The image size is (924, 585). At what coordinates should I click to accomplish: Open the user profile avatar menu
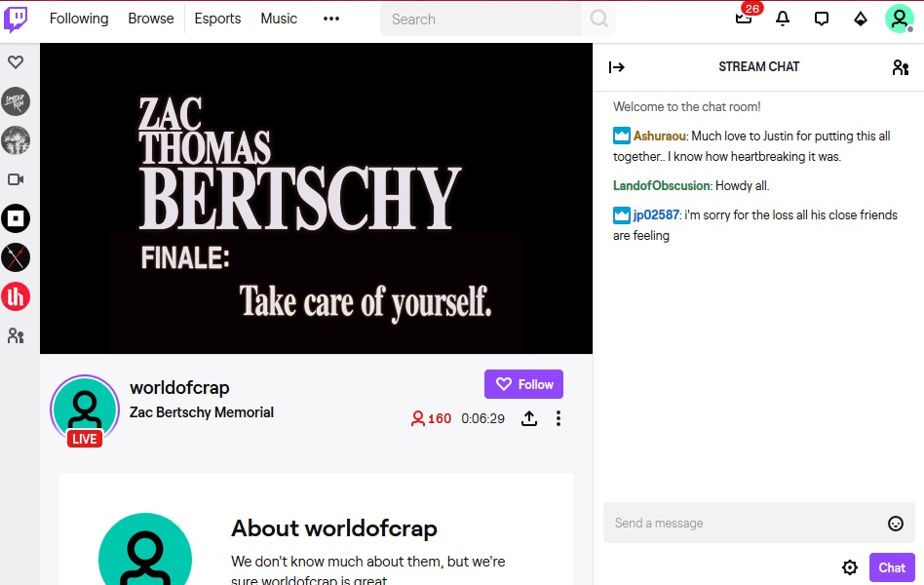pyautogui.click(x=900, y=19)
